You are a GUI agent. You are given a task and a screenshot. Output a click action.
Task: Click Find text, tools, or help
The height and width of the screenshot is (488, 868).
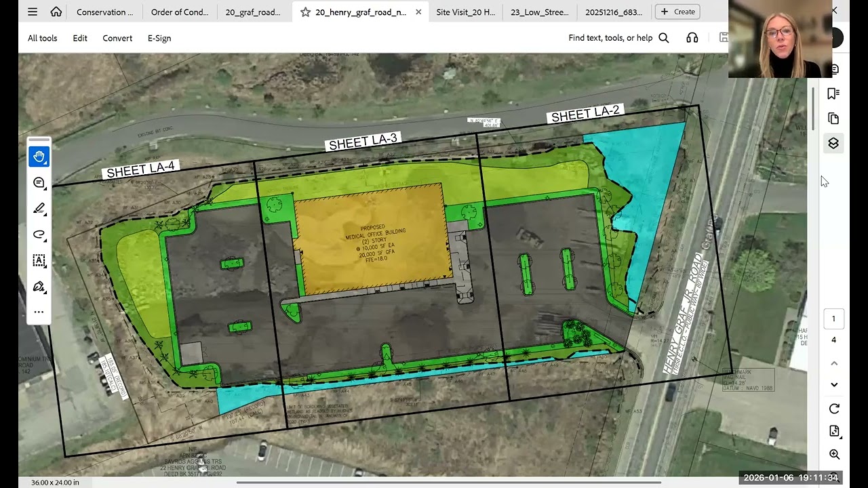pyautogui.click(x=610, y=38)
